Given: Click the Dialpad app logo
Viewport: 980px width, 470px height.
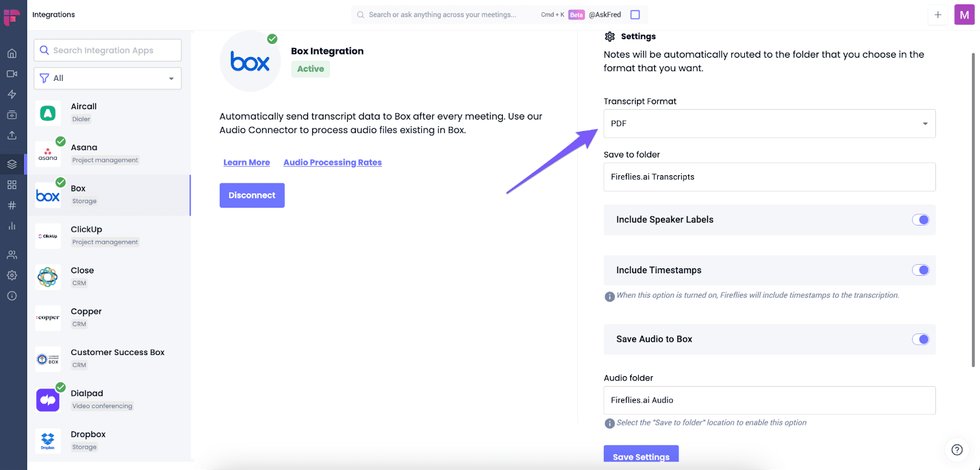Looking at the screenshot, I should (x=48, y=400).
